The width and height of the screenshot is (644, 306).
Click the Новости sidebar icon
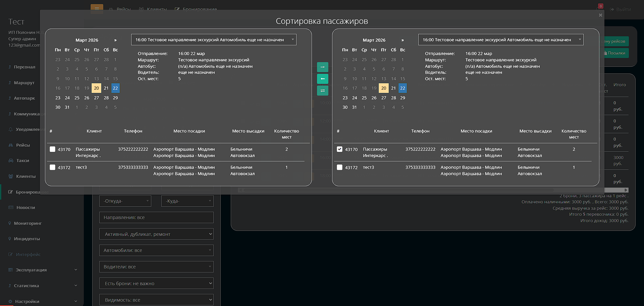point(11,208)
